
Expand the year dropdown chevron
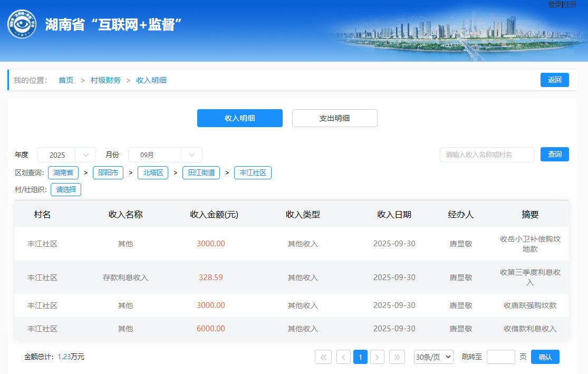(x=85, y=155)
